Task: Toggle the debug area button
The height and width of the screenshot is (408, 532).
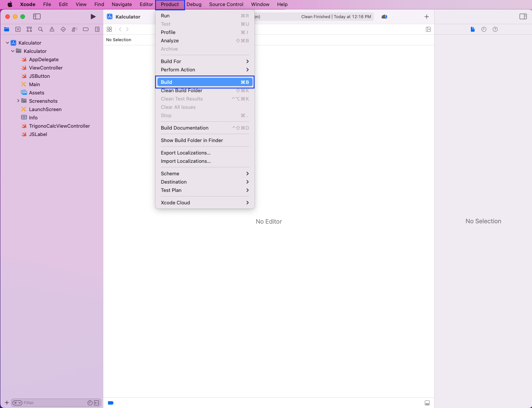Action: [427, 403]
